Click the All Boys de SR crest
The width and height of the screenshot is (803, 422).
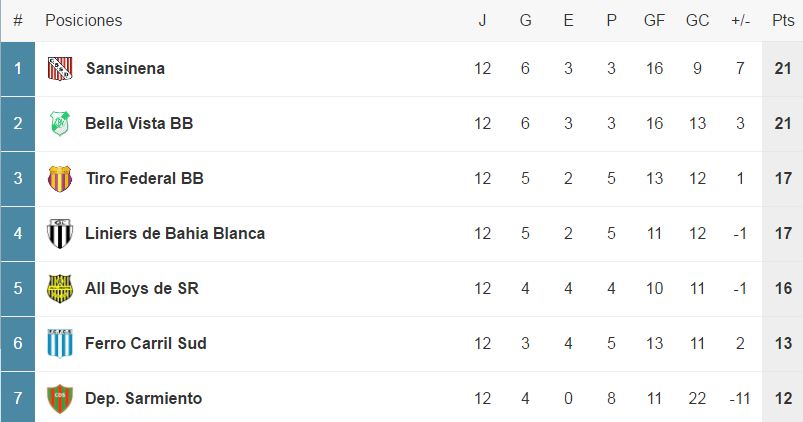(x=60, y=289)
